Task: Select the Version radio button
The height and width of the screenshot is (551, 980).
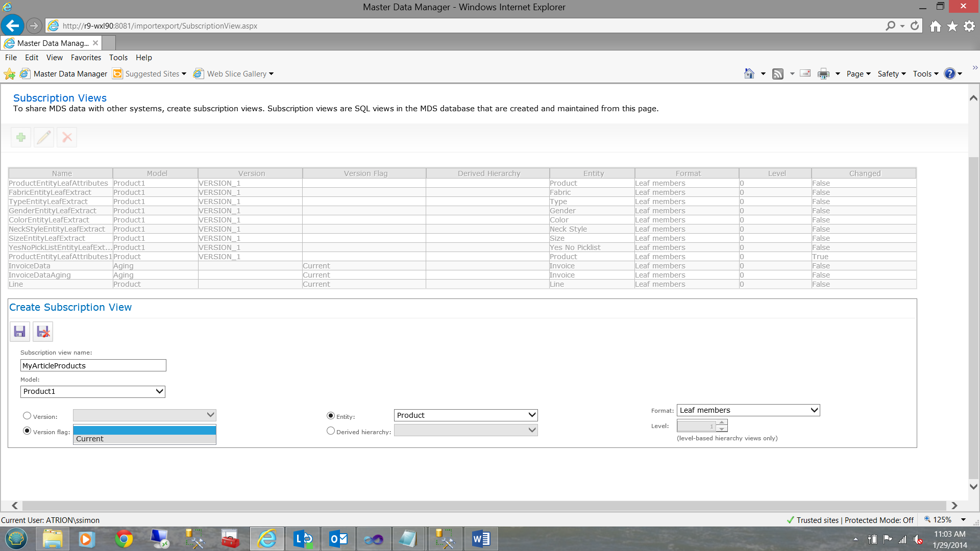Action: click(x=27, y=416)
